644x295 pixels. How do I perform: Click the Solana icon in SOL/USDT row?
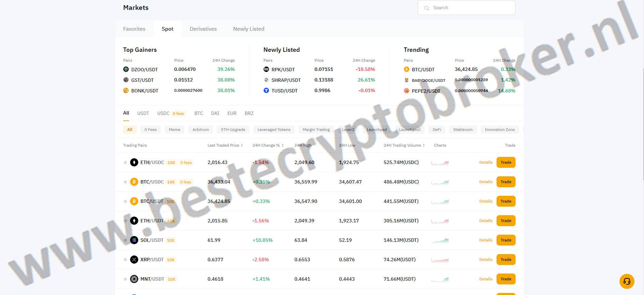134,240
